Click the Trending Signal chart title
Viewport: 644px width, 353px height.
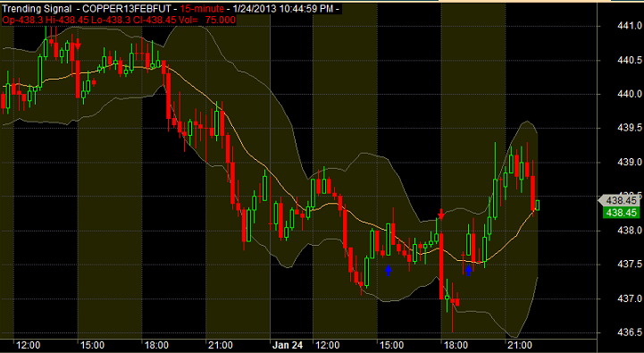(36, 8)
